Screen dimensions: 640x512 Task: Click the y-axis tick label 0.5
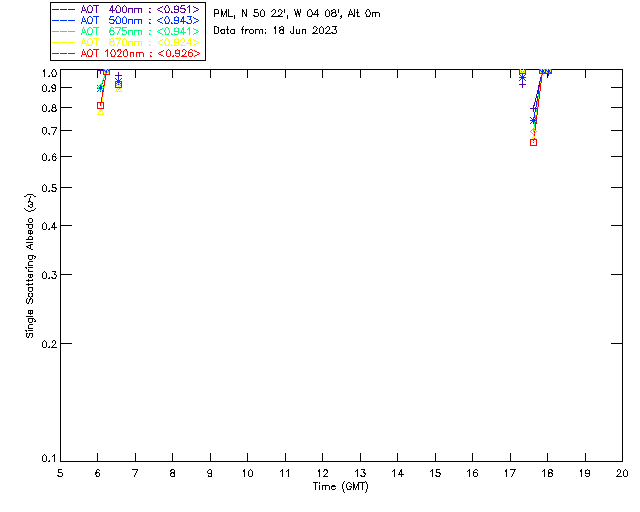tap(49, 188)
